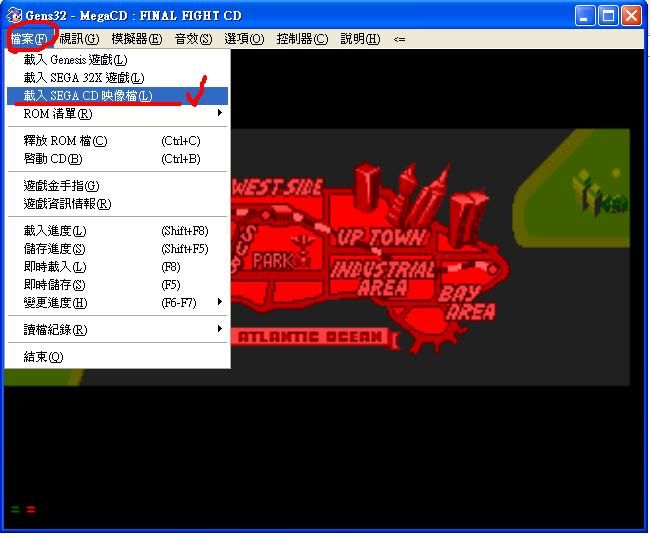Image resolution: width=650 pixels, height=539 pixels.
Task: Open the 控制器(C) menu
Action: point(302,39)
